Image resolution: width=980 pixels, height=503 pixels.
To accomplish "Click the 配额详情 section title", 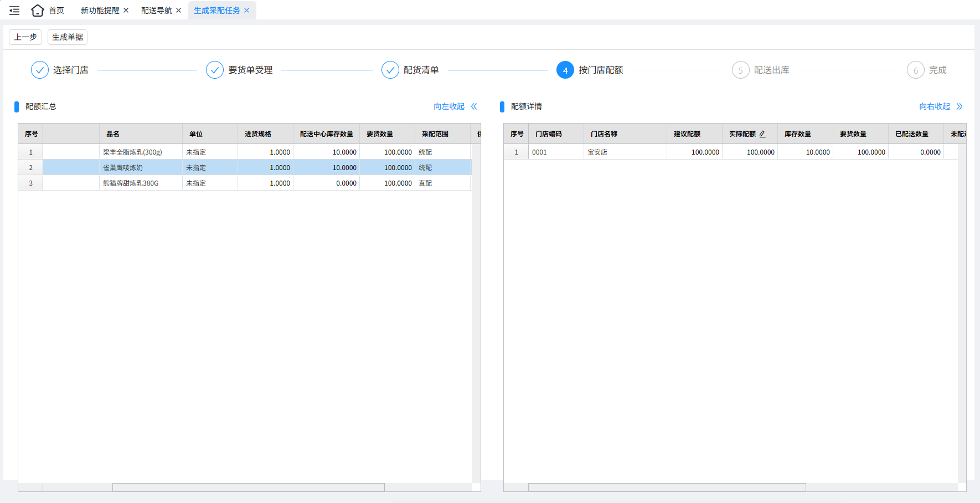I will click(527, 106).
